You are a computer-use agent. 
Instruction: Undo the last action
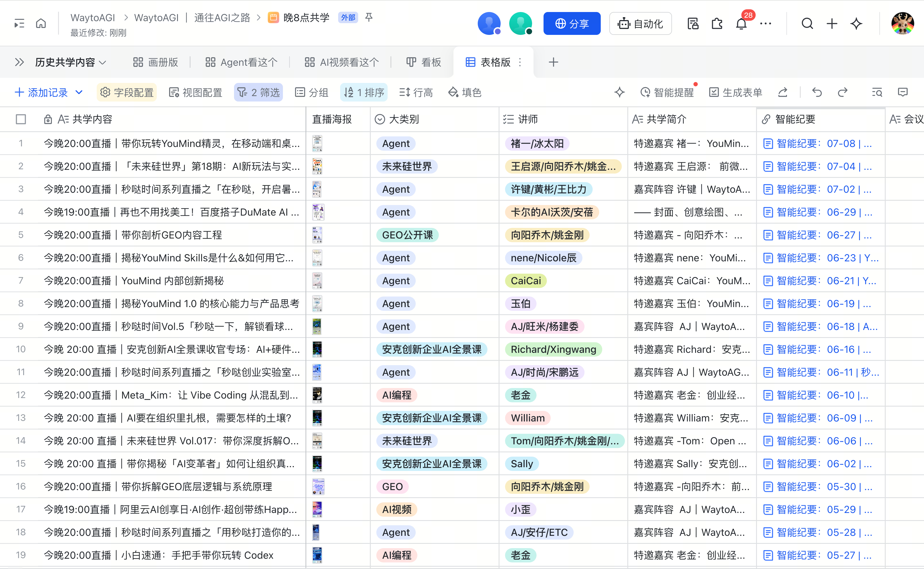(x=817, y=92)
